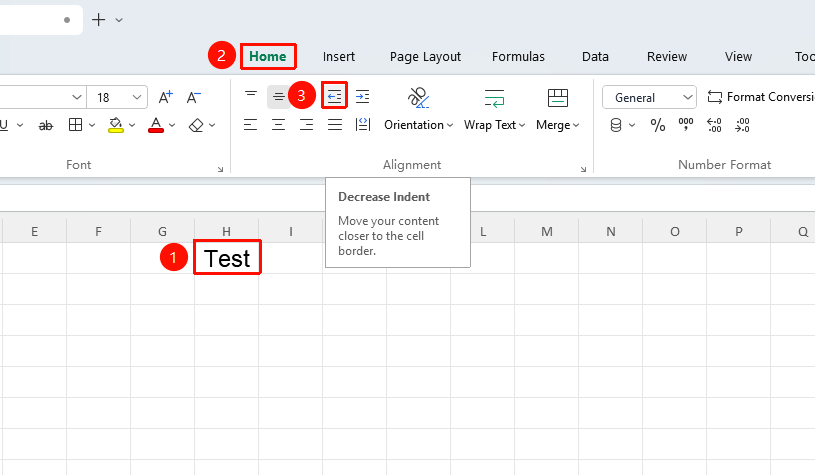Image resolution: width=815 pixels, height=475 pixels.
Task: Open the eraser clear options dropdown
Action: tap(212, 125)
